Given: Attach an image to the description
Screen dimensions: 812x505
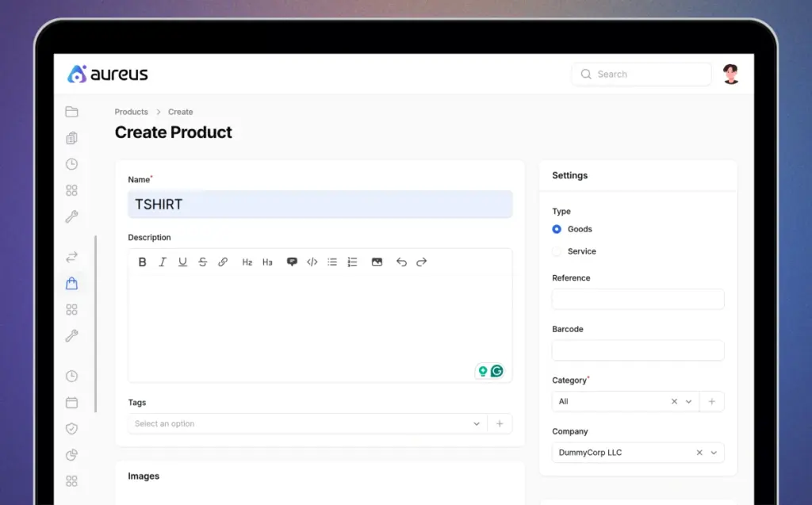Looking at the screenshot, I should 377,262.
